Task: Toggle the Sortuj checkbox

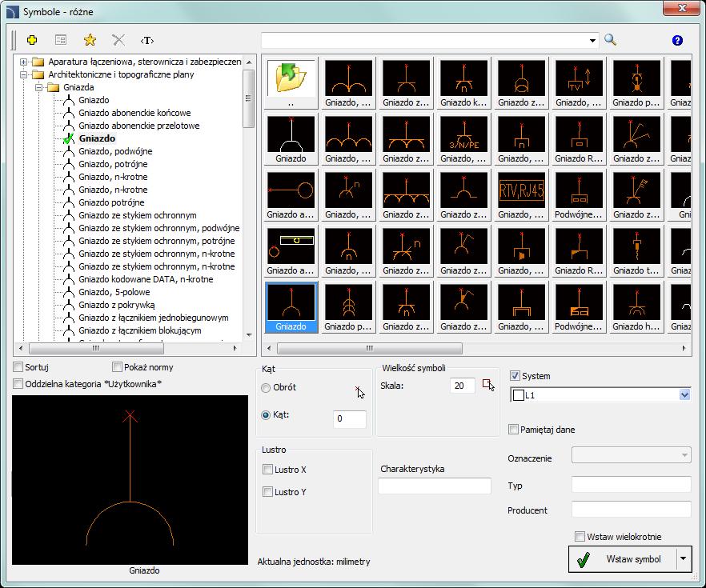Action: click(18, 367)
